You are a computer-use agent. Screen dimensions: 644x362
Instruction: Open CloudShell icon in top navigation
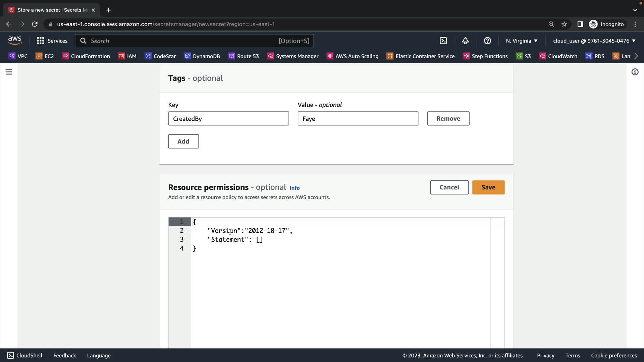pos(443,41)
